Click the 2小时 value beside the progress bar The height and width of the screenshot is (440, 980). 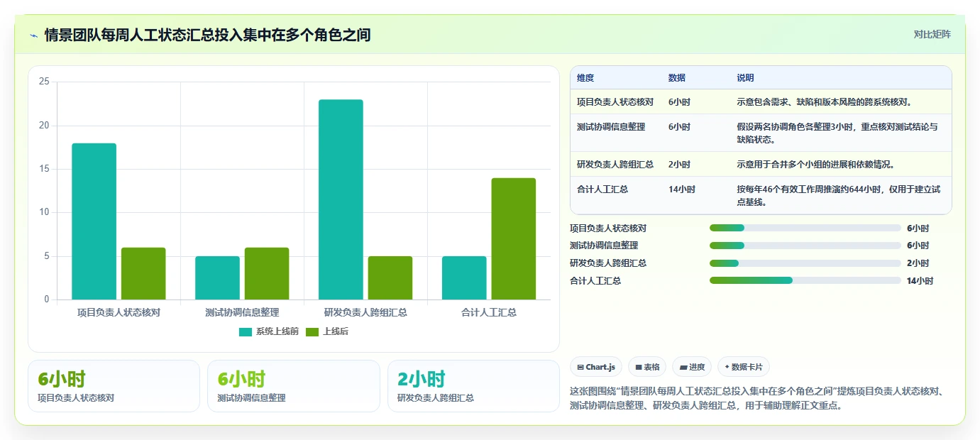tap(918, 263)
